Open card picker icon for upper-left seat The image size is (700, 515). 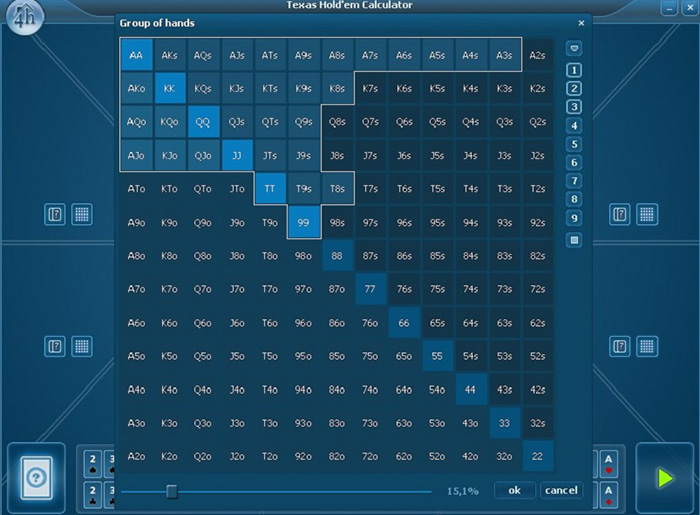point(55,215)
